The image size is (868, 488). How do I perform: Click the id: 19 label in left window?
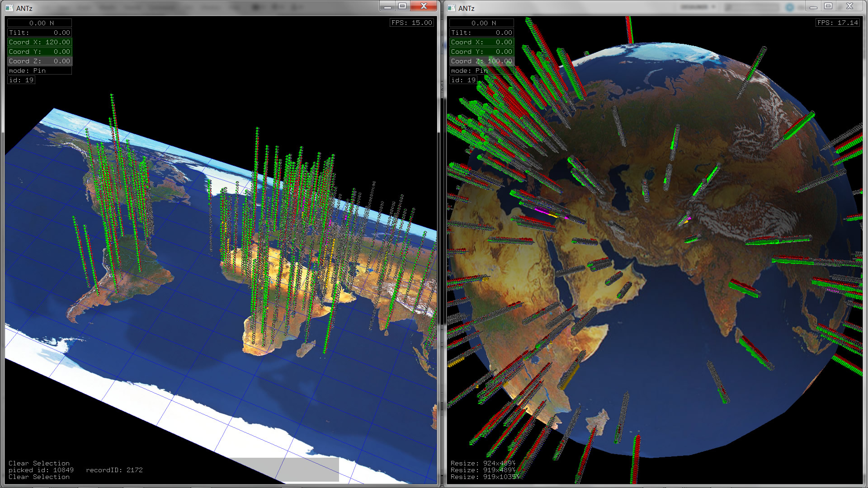[x=21, y=80]
